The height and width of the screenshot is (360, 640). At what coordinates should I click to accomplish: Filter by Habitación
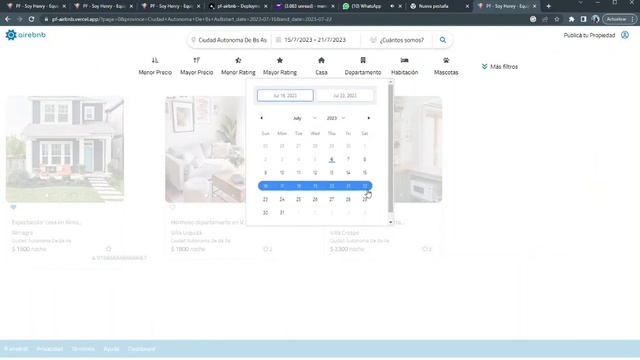click(404, 66)
